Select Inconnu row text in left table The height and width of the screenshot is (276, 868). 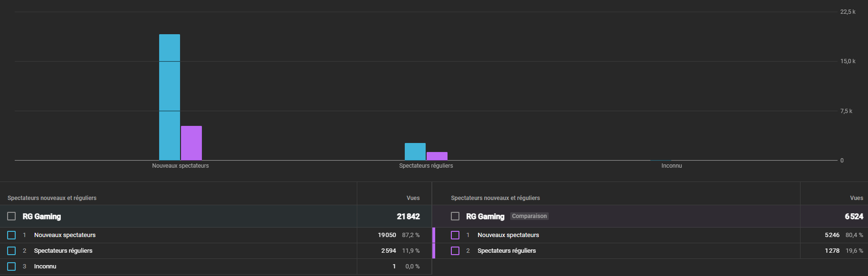[45, 266]
